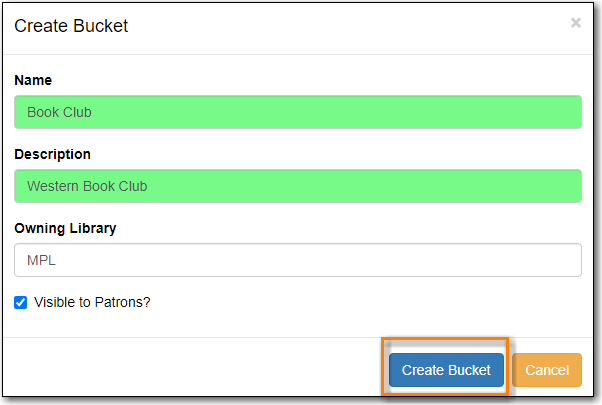Click the blue checkmark beside Visible to Patrons
This screenshot has height=405, width=602.
coord(21,303)
